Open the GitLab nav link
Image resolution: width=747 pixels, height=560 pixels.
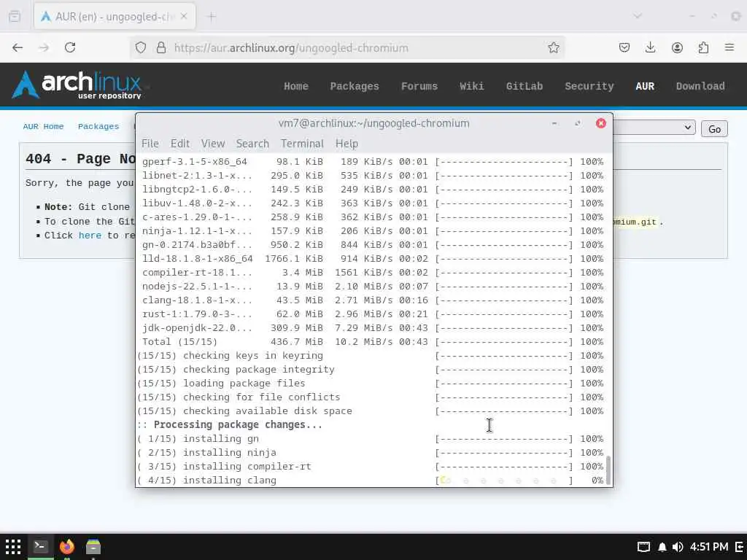pyautogui.click(x=524, y=86)
